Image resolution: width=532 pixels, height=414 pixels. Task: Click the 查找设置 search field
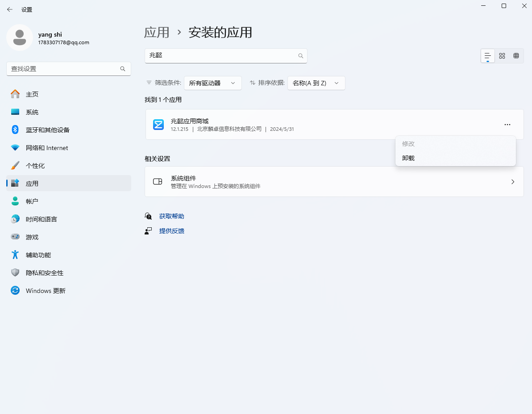(x=64, y=69)
